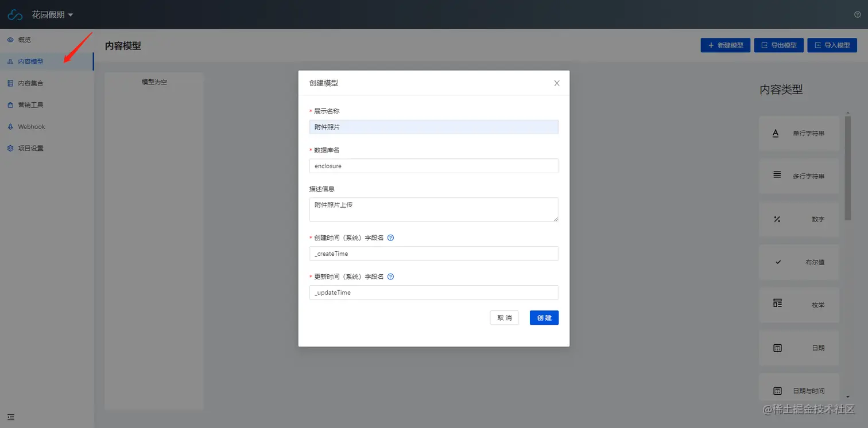Image resolution: width=868 pixels, height=428 pixels.
Task: Click the 导入模型 button
Action: (x=832, y=45)
